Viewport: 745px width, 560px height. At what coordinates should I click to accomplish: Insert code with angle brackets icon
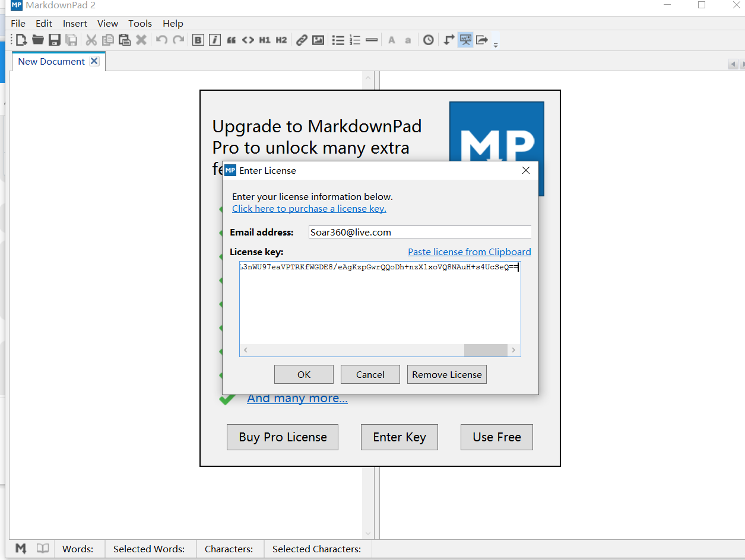[248, 40]
